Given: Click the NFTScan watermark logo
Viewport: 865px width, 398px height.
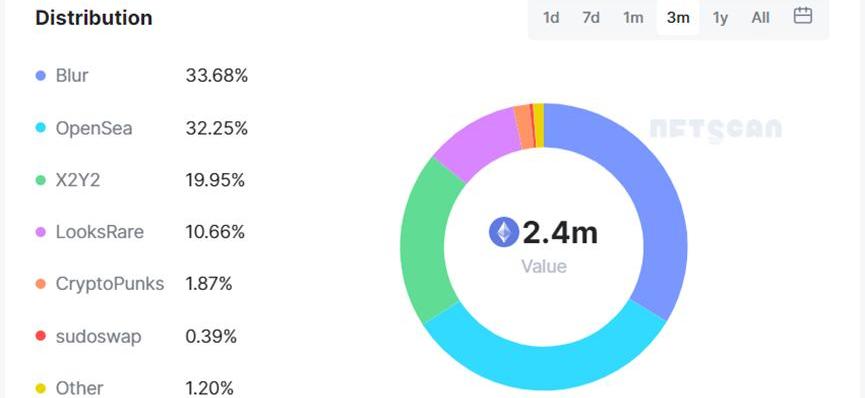Looking at the screenshot, I should click(716, 129).
